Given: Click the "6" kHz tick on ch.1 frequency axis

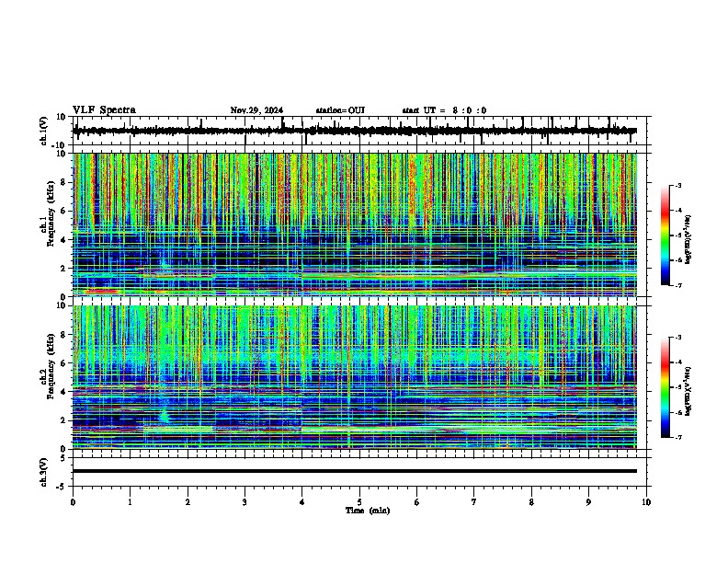Looking at the screenshot, I should tap(64, 211).
